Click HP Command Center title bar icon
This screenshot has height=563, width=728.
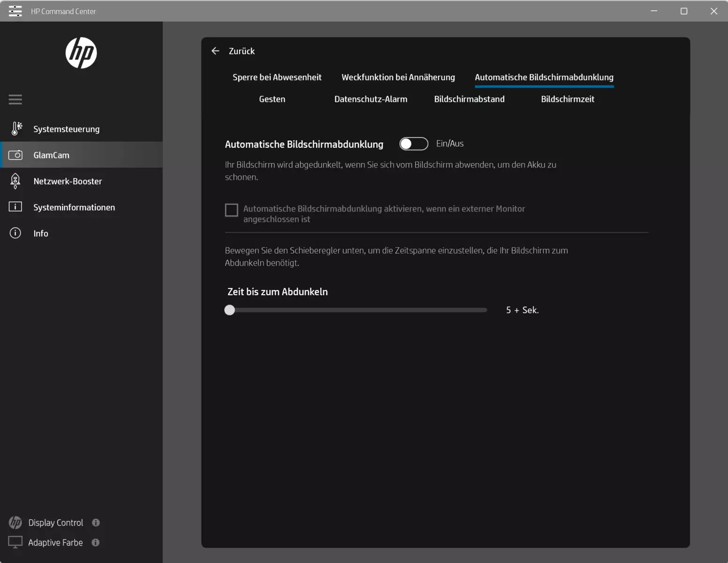[x=15, y=11]
